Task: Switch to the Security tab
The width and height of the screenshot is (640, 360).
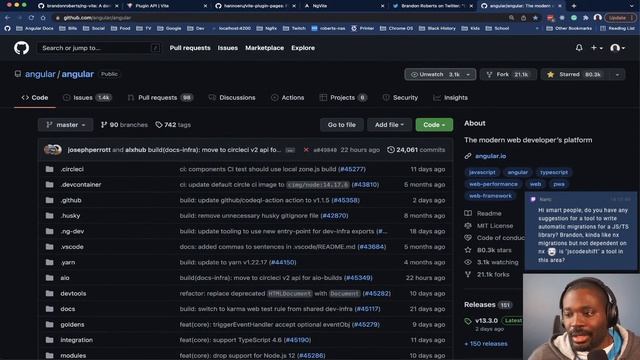Action: (x=400, y=98)
